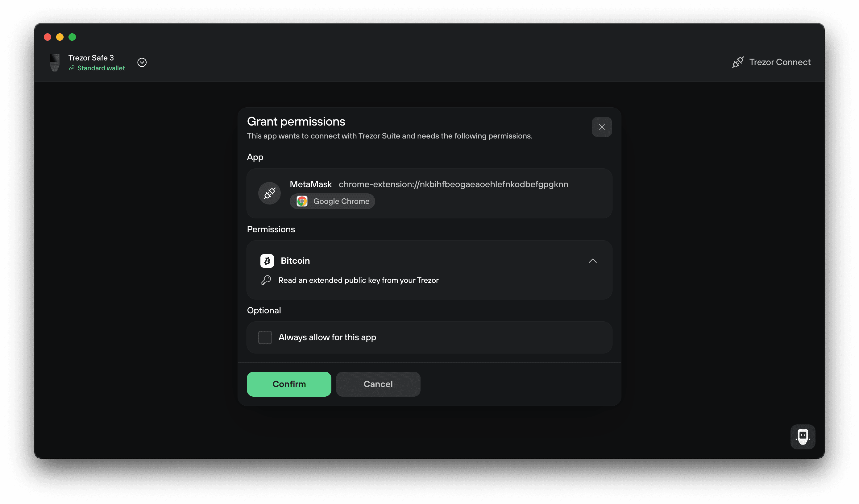859x504 pixels.
Task: Click the green macOS fullscreen button
Action: pos(72,37)
